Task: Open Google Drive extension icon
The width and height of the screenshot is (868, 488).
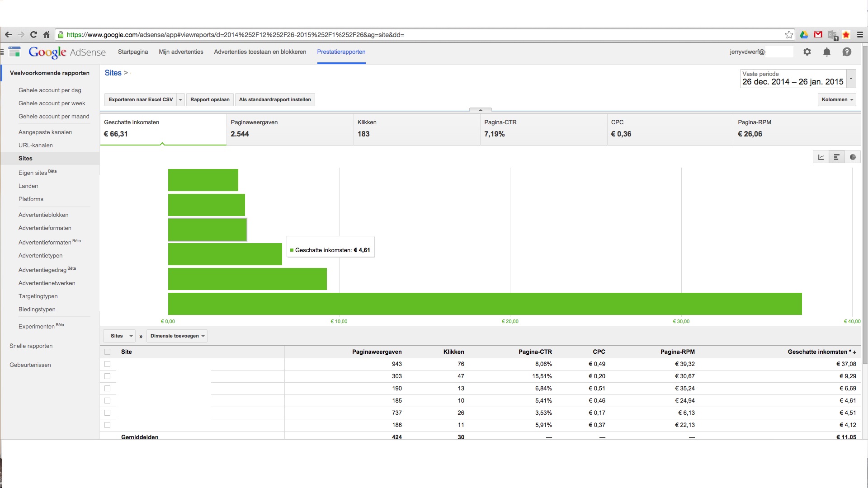Action: coord(804,35)
